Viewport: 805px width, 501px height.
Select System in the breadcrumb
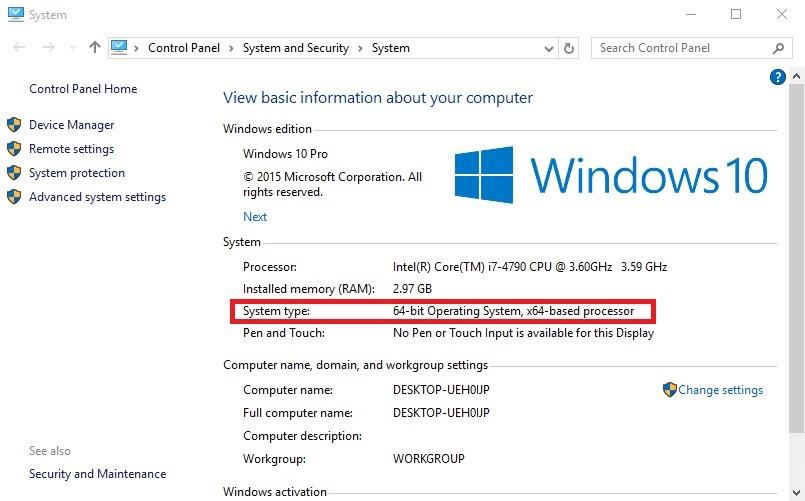click(391, 48)
